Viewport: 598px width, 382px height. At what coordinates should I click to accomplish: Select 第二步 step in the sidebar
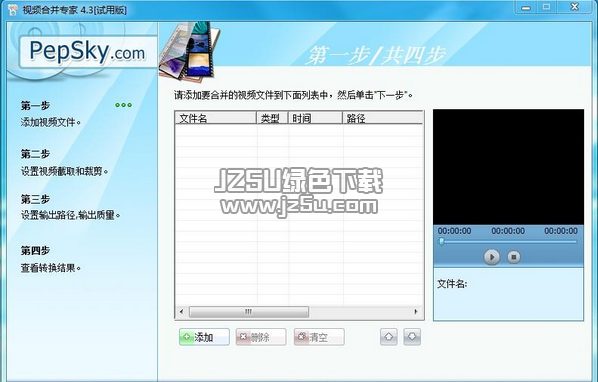coord(35,154)
